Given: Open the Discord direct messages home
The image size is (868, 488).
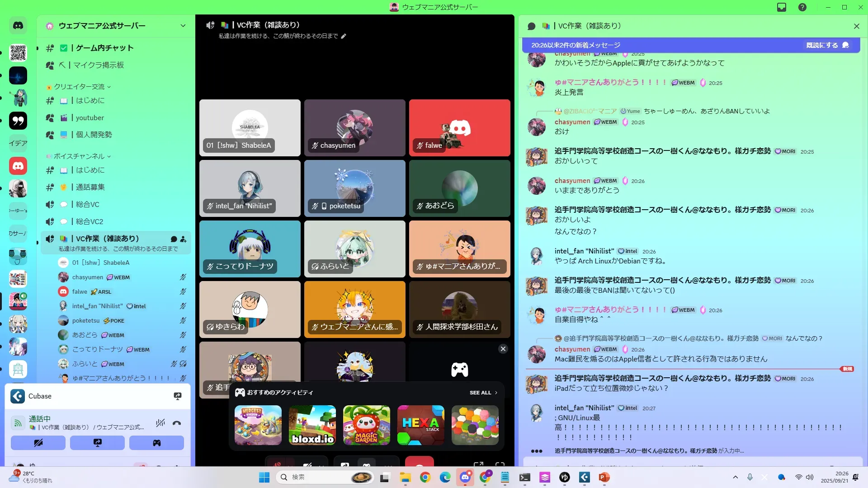Looking at the screenshot, I should click(x=18, y=26).
